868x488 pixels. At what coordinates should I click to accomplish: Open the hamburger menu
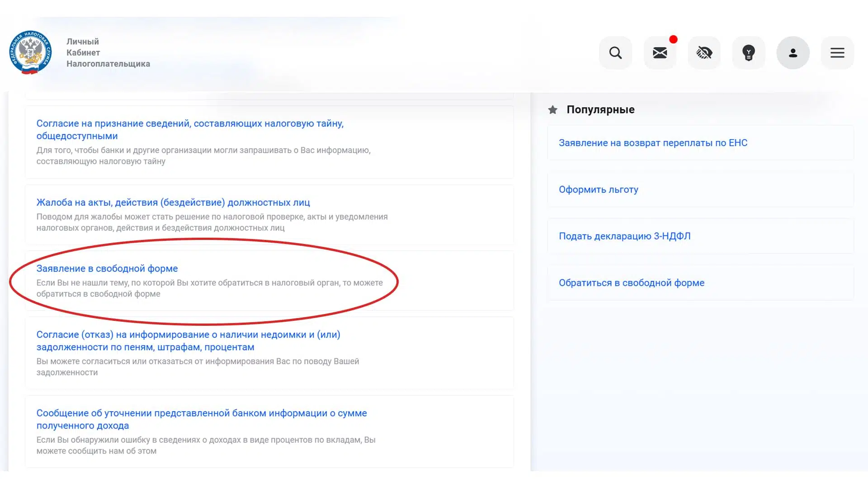[x=837, y=53]
